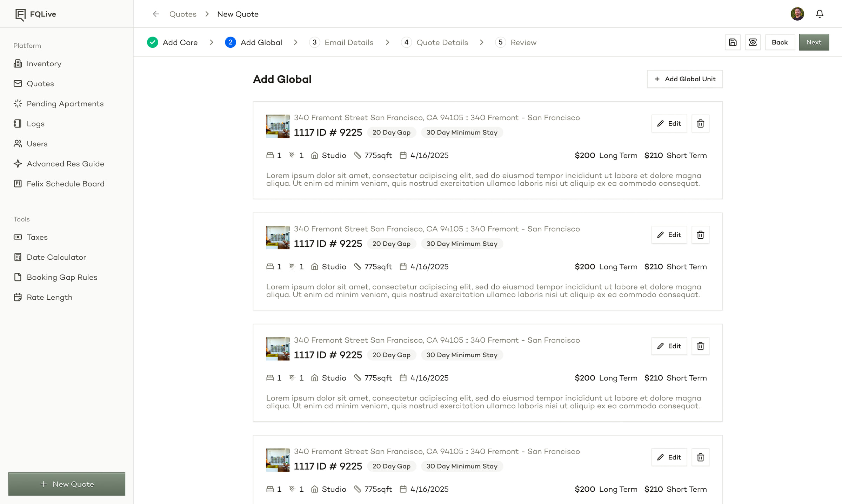Edit the second unit card

tap(669, 235)
